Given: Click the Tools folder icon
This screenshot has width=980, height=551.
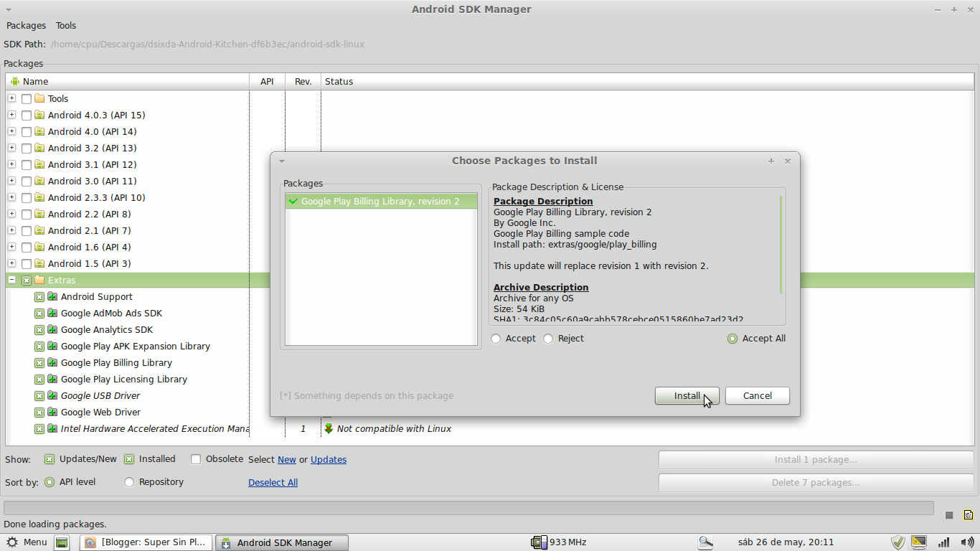Looking at the screenshot, I should coord(39,98).
